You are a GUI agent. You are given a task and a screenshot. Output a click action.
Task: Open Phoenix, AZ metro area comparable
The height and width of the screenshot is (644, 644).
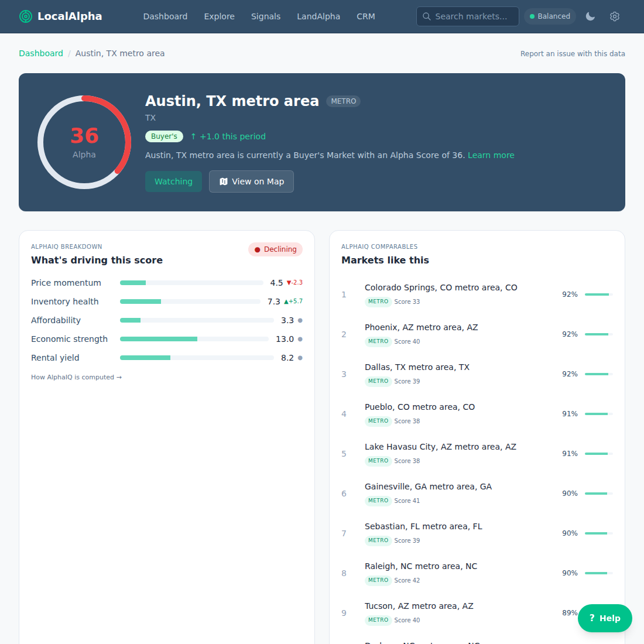pyautogui.click(x=477, y=334)
